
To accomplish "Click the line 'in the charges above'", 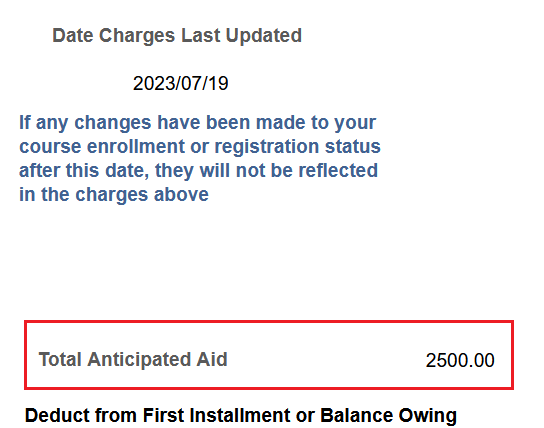I will (x=114, y=194).
